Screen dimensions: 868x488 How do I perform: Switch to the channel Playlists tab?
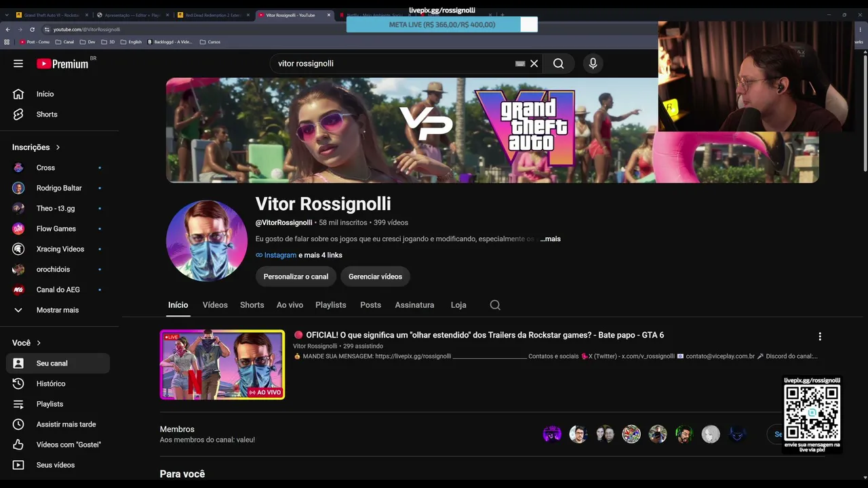331,305
